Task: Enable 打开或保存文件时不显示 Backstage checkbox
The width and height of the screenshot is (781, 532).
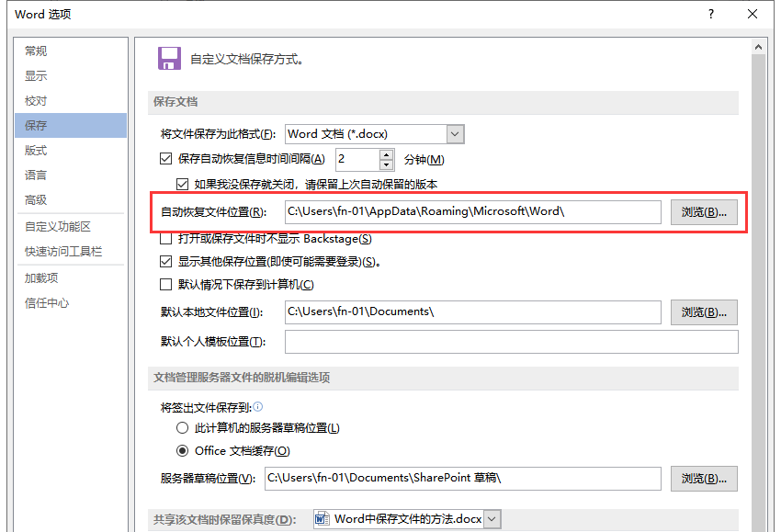Action: [x=166, y=239]
